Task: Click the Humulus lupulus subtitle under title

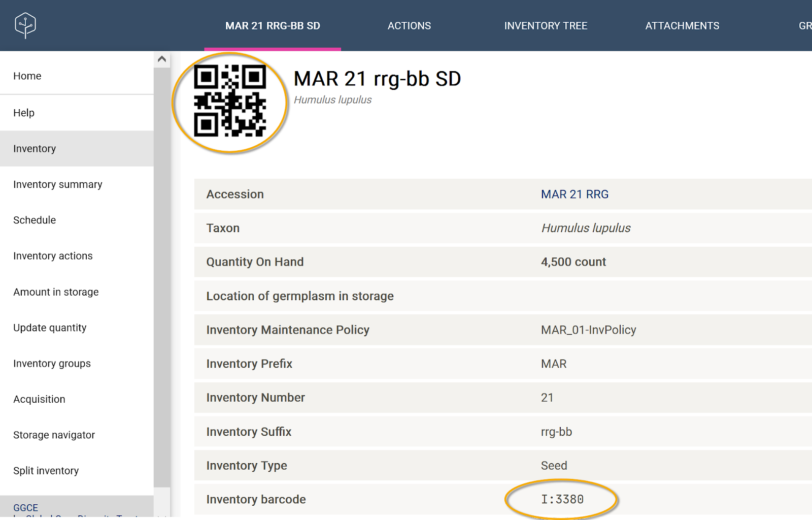Action: (x=332, y=100)
